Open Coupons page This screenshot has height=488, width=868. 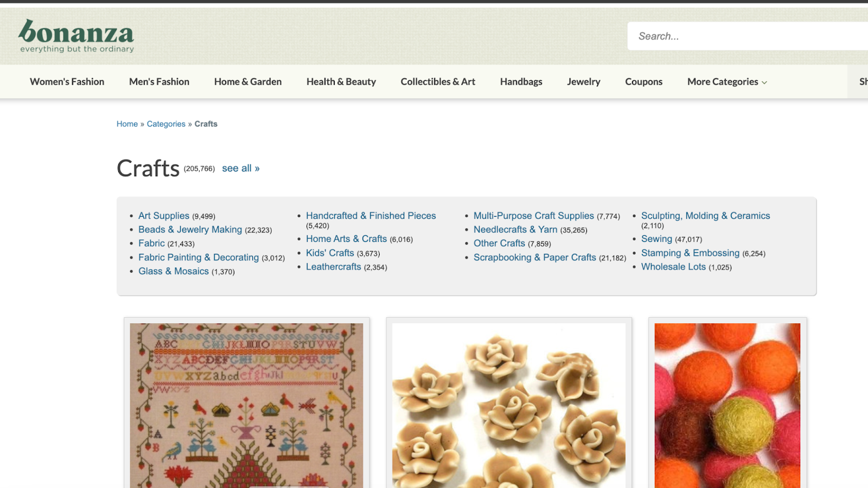tap(644, 82)
